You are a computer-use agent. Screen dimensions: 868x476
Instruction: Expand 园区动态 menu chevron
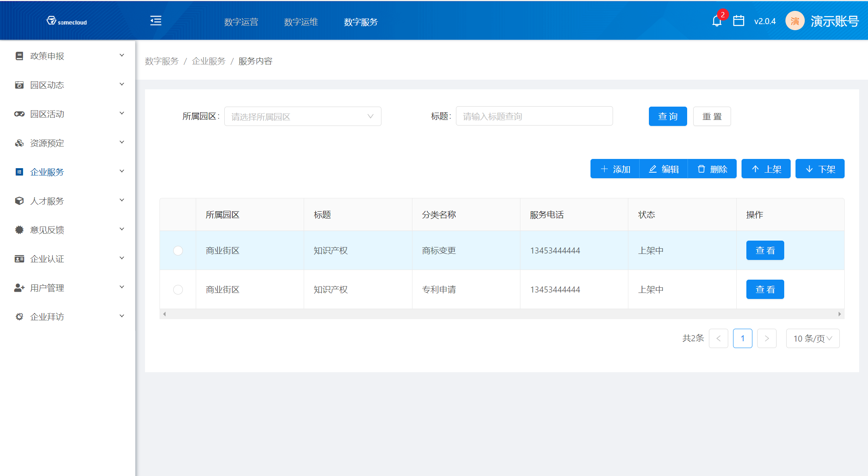122,84
